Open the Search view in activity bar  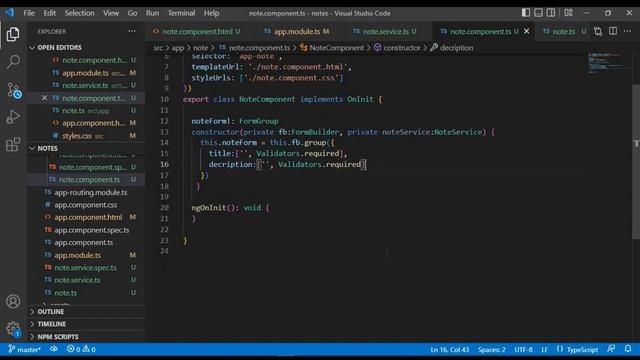click(13, 62)
